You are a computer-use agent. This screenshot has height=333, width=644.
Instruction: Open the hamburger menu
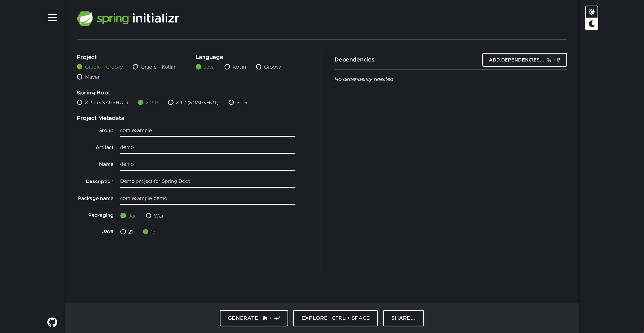tap(52, 18)
